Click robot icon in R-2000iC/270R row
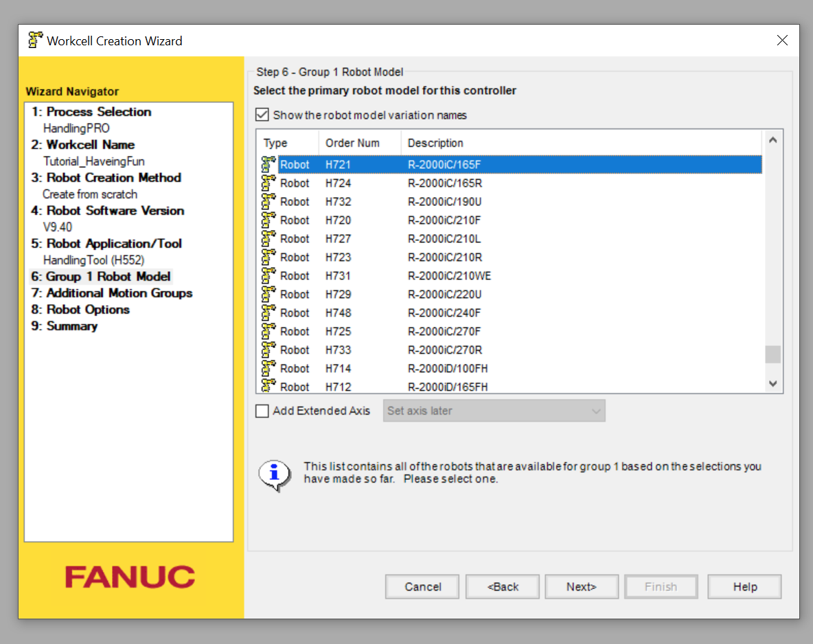Screen dimensions: 813x644 268,350
